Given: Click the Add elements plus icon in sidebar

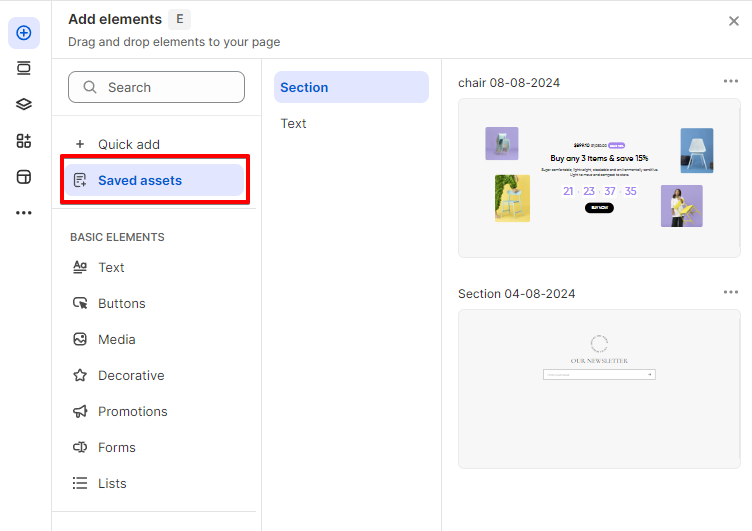Looking at the screenshot, I should pos(24,33).
